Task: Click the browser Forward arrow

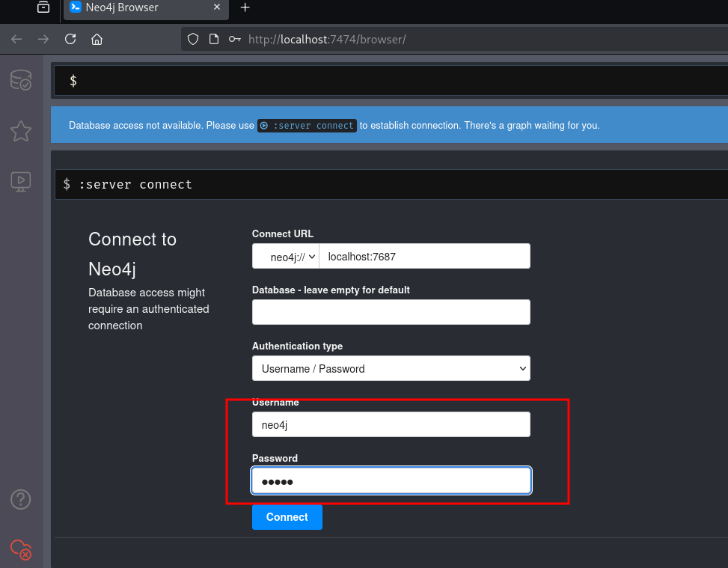Action: coord(43,39)
